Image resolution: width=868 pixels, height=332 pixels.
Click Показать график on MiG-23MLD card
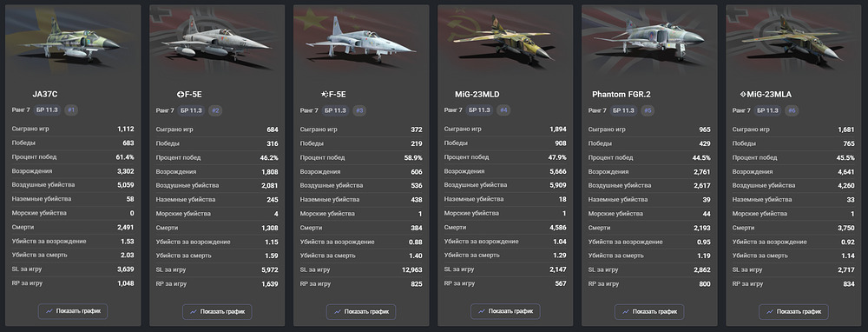[505, 311]
